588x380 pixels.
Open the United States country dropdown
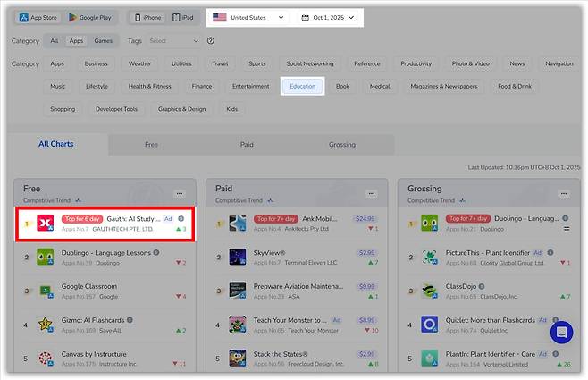point(248,18)
